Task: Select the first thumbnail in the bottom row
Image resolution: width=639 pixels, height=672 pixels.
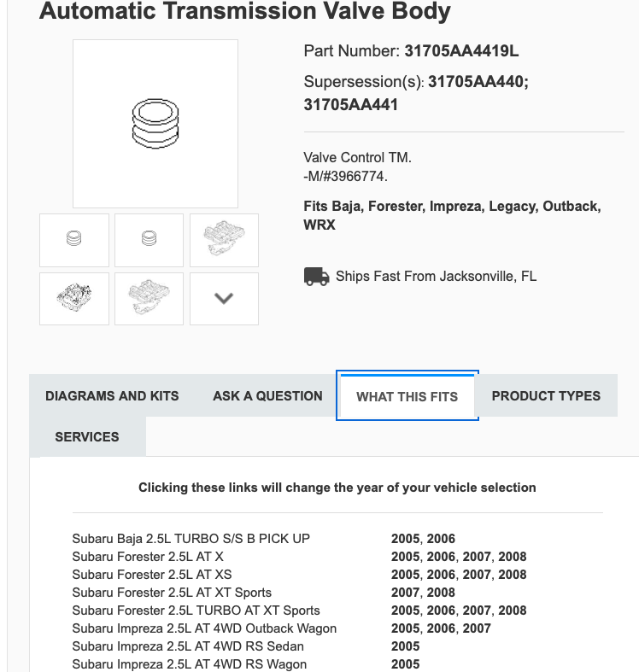Action: click(74, 298)
